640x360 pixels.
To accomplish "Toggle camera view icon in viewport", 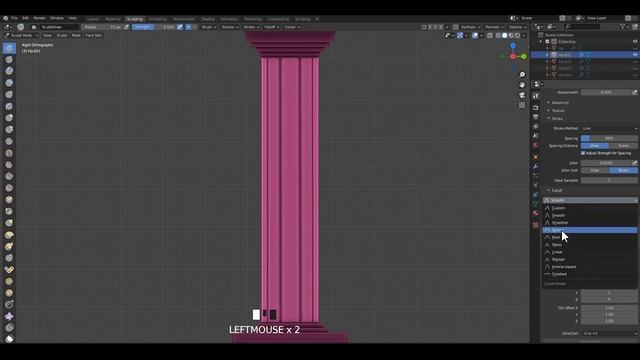I will [x=522, y=95].
